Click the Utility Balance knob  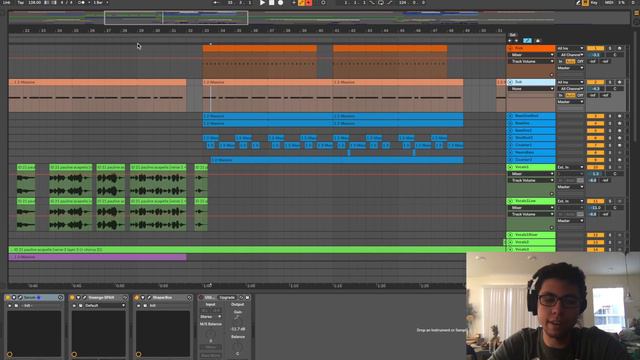point(238,347)
